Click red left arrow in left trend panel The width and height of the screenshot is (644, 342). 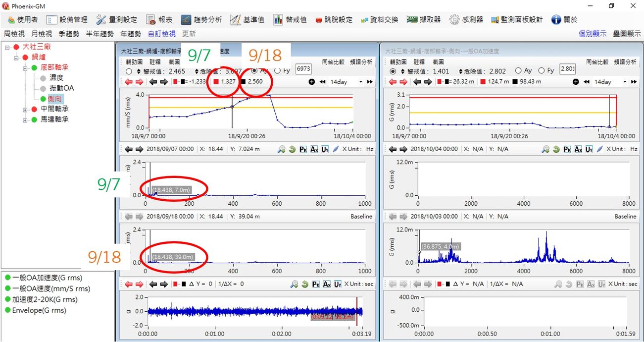[x=129, y=82]
